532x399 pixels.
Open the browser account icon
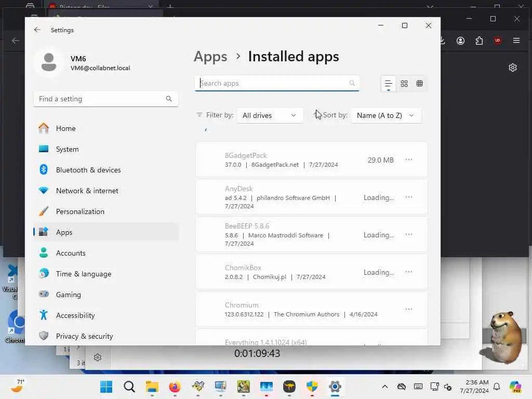[x=460, y=41]
